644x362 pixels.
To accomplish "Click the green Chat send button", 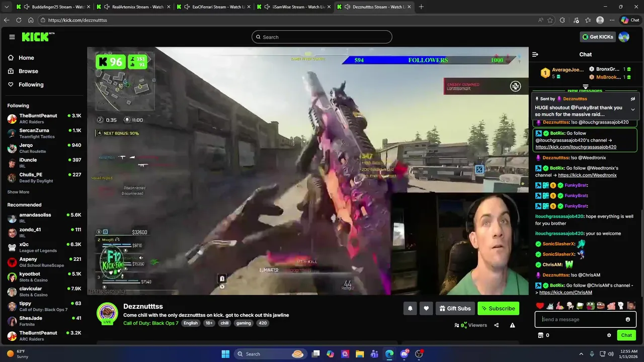I will tap(626, 335).
